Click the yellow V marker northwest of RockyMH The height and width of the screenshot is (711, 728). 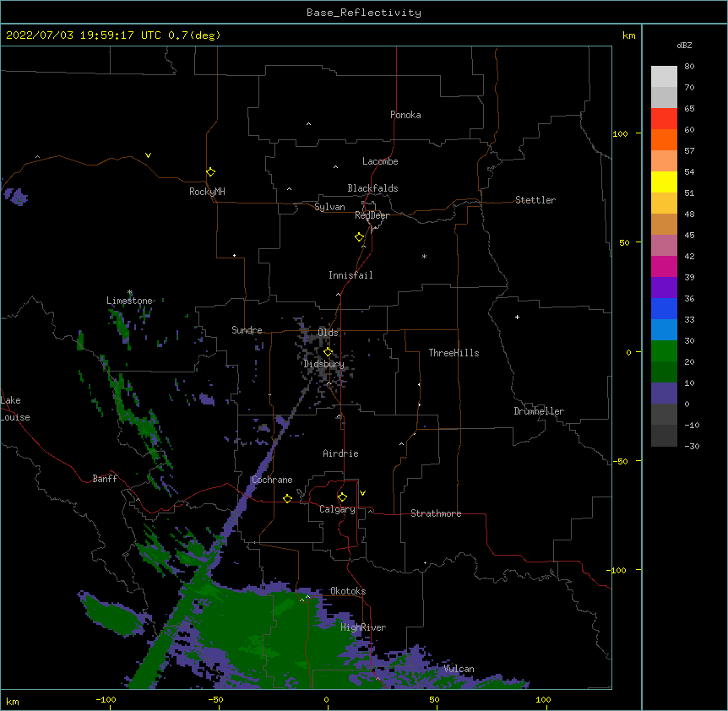pyautogui.click(x=148, y=155)
